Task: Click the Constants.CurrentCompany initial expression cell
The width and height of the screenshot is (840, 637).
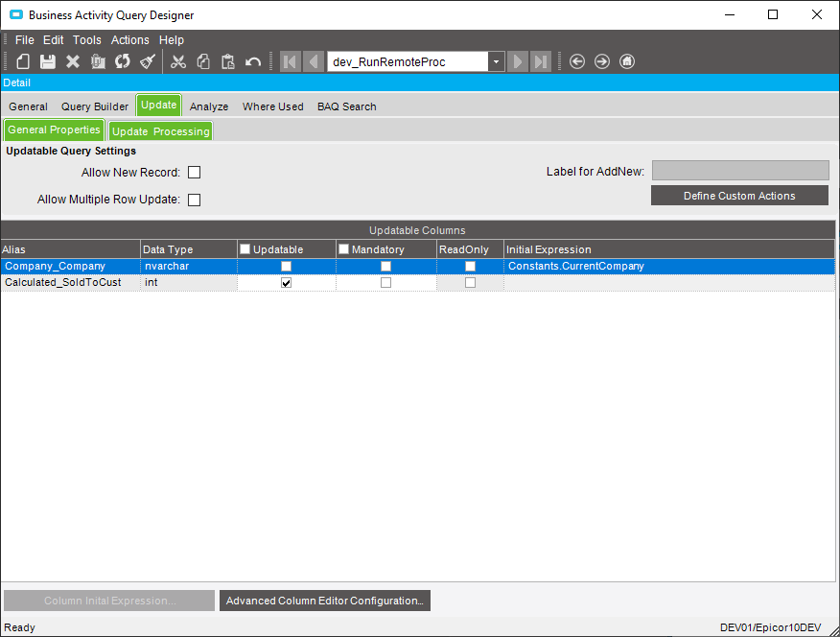Action: pos(669,267)
